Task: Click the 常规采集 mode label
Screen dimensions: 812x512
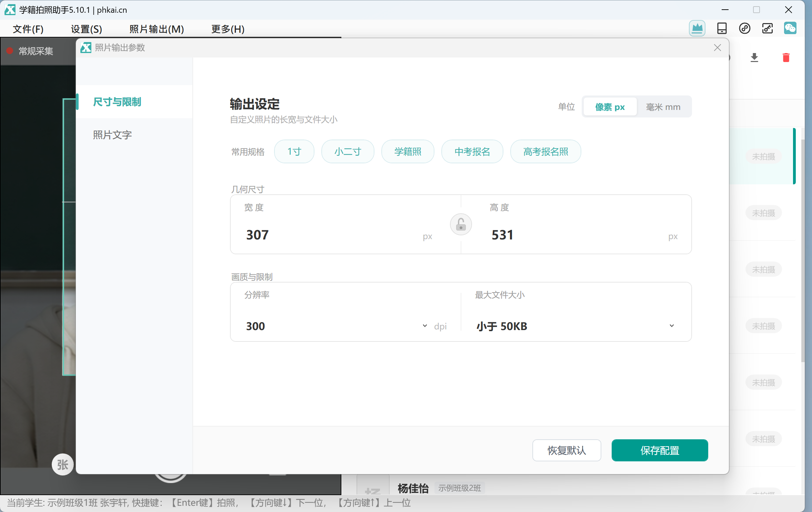Action: (x=36, y=51)
